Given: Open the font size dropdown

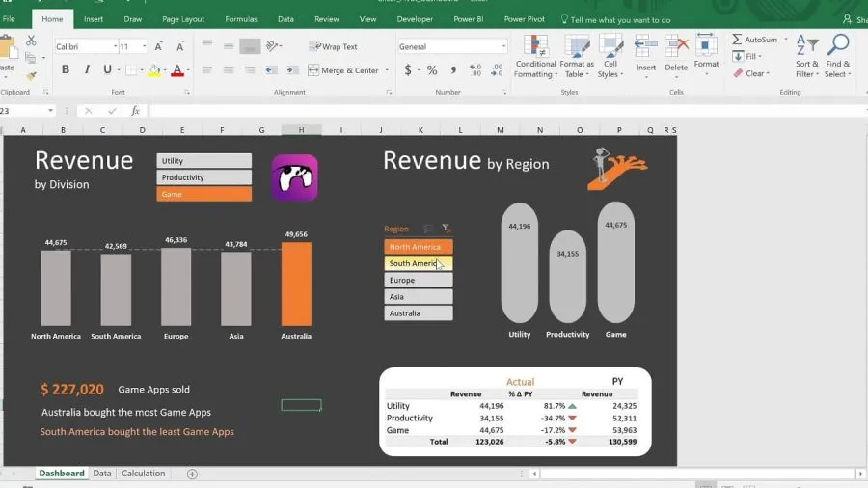Looking at the screenshot, I should [x=144, y=47].
